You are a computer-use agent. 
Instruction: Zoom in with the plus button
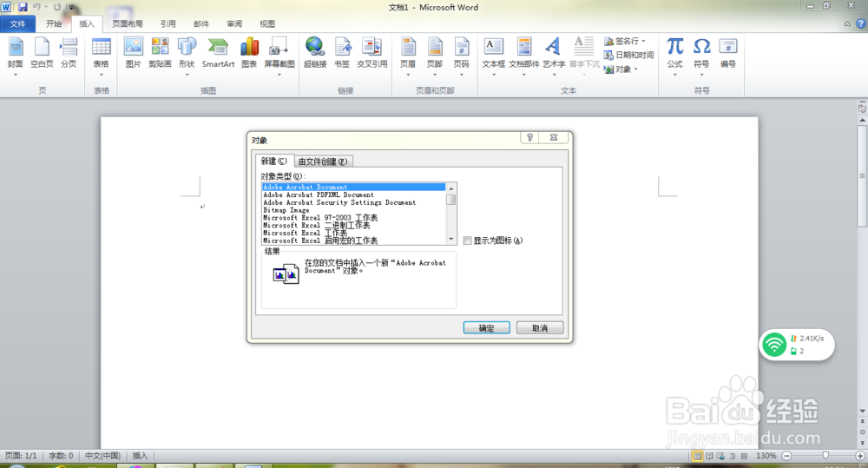pos(860,455)
